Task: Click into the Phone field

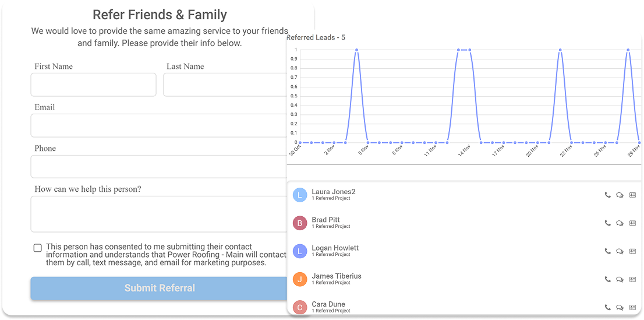Action: coord(159,167)
